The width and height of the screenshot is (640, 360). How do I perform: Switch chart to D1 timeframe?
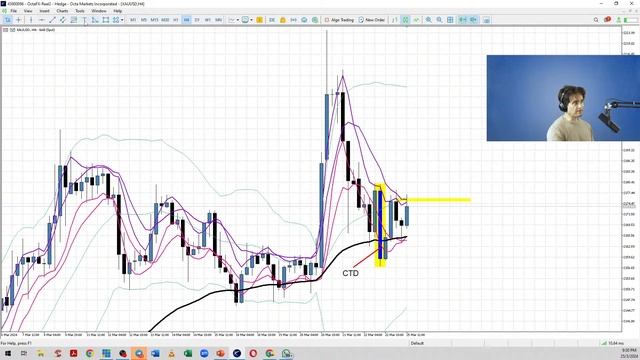(x=197, y=20)
